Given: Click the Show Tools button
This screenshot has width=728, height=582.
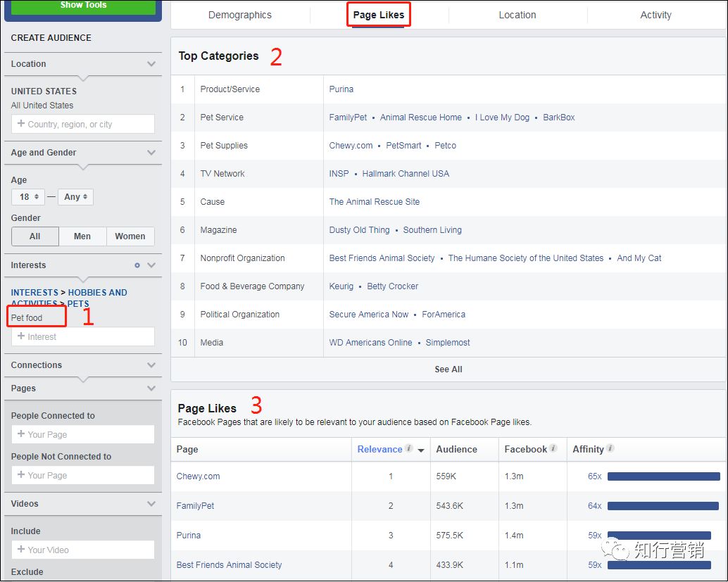Looking at the screenshot, I should coord(83,6).
